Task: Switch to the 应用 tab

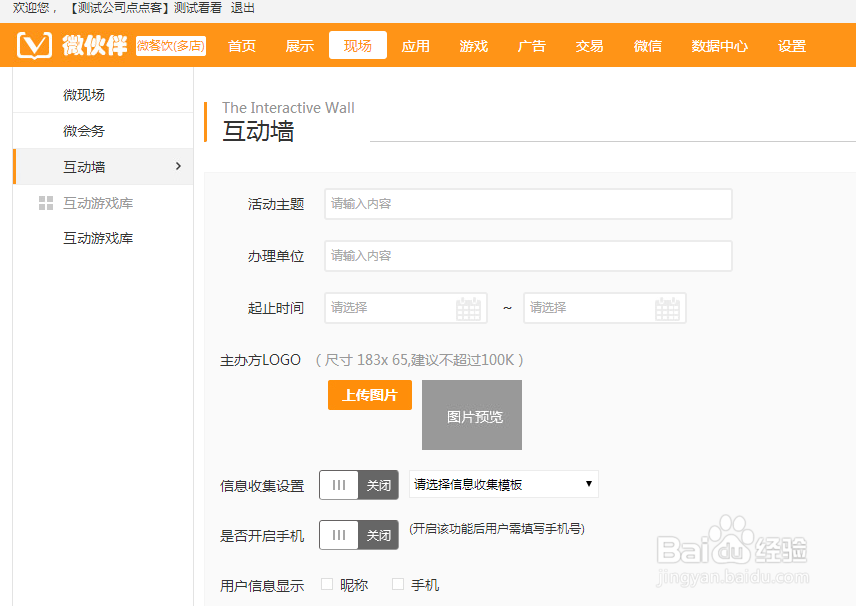Action: [x=416, y=45]
